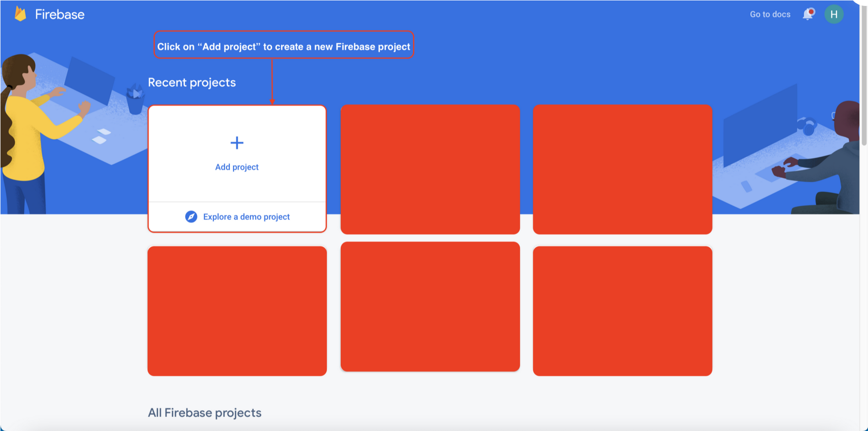Open the notifications bell icon
This screenshot has height=431, width=868.
pyautogui.click(x=807, y=14)
